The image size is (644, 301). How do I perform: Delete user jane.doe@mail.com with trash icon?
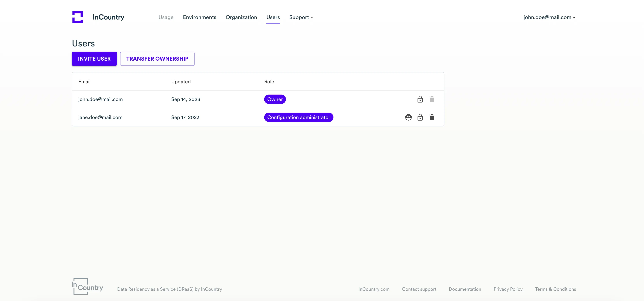pos(432,117)
